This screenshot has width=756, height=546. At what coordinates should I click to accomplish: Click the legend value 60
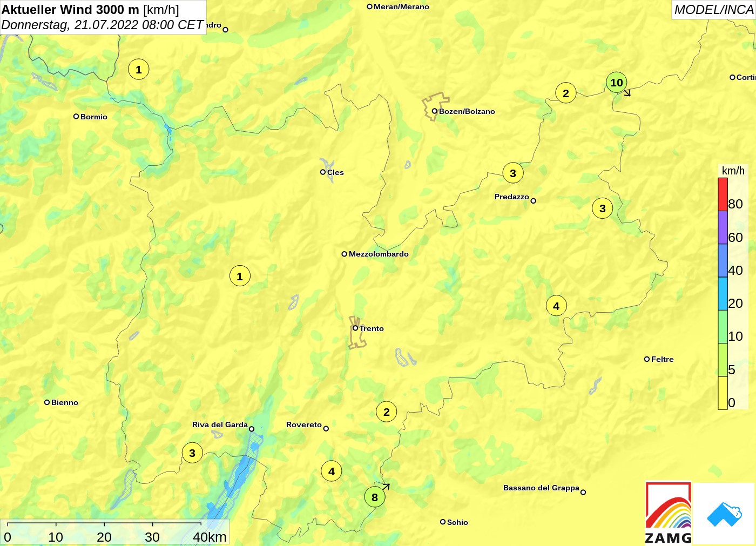point(735,238)
